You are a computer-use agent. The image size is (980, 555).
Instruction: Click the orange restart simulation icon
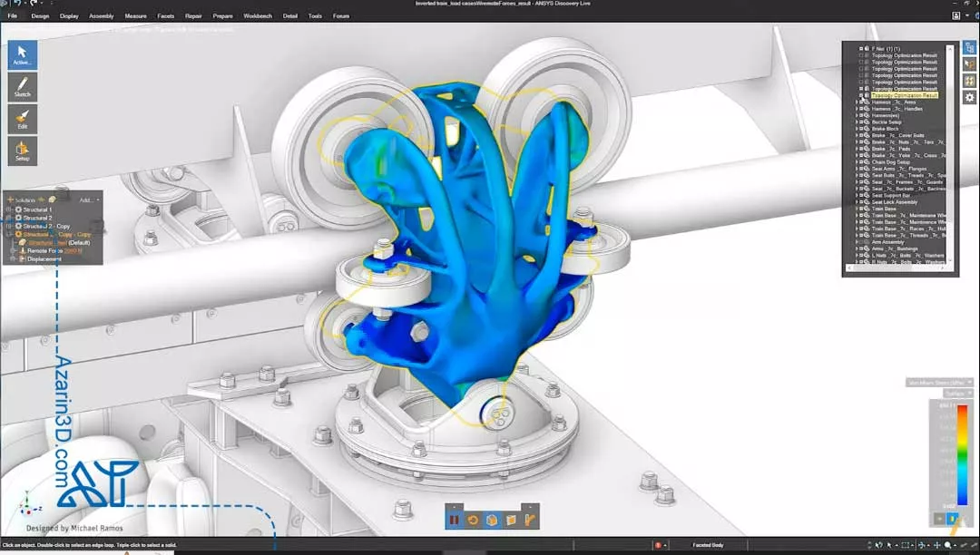click(473, 520)
